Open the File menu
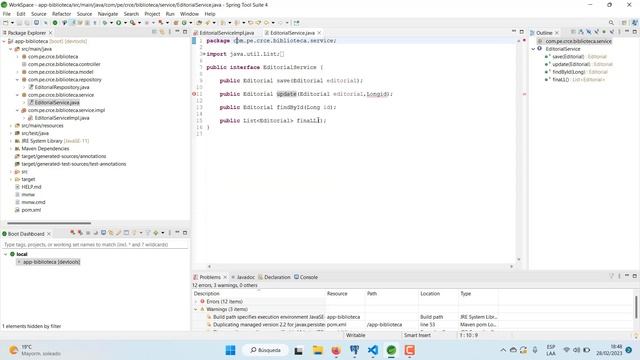This screenshot has height=360, width=640. point(7,14)
